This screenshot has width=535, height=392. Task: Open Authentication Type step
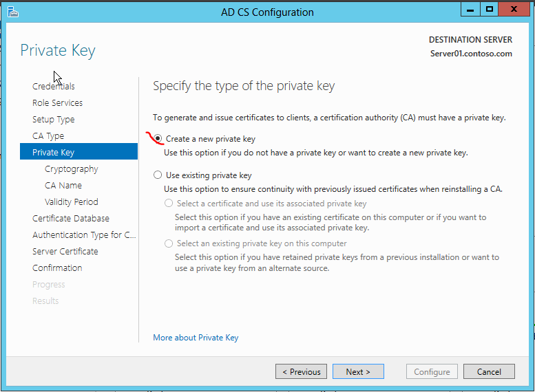(x=84, y=235)
